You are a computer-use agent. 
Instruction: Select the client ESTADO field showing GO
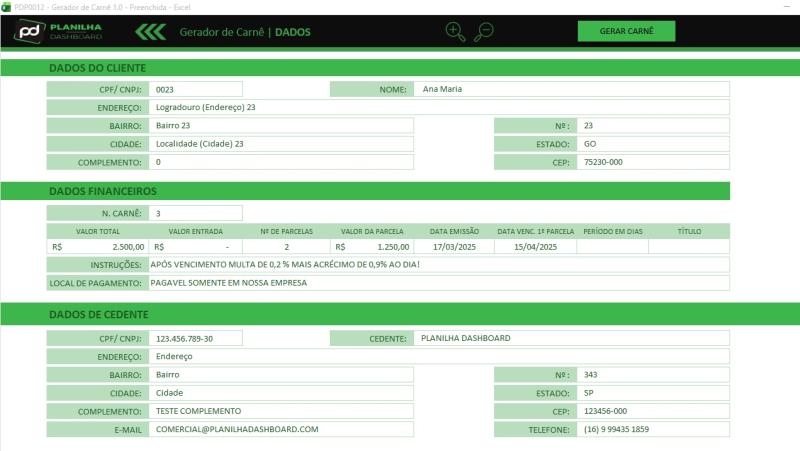coord(653,144)
